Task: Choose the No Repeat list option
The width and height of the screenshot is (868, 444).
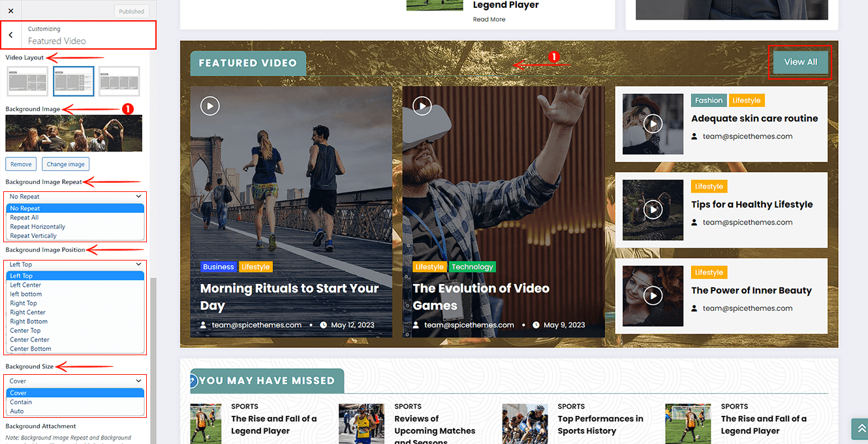Action: (75, 208)
